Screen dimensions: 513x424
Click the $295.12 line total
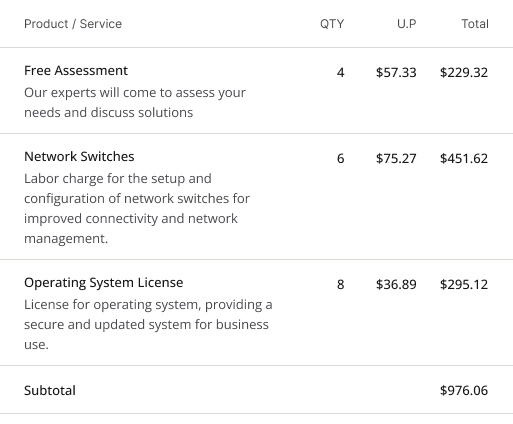pos(464,285)
